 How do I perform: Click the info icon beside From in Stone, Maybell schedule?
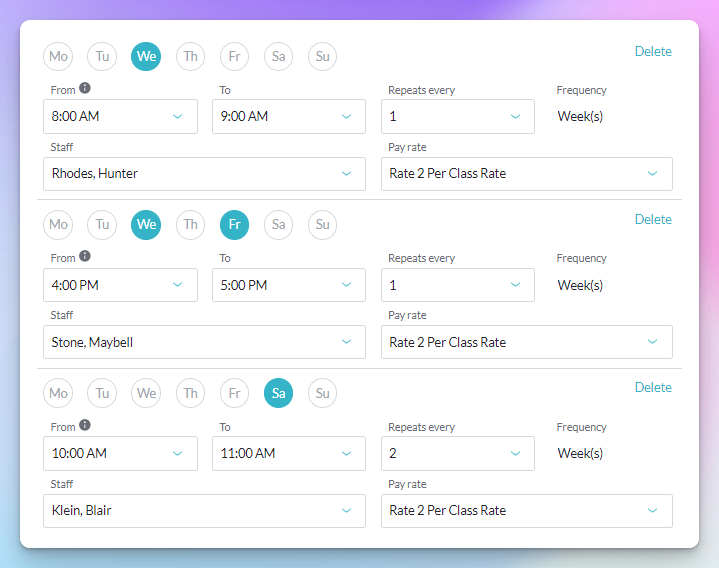[x=85, y=256]
